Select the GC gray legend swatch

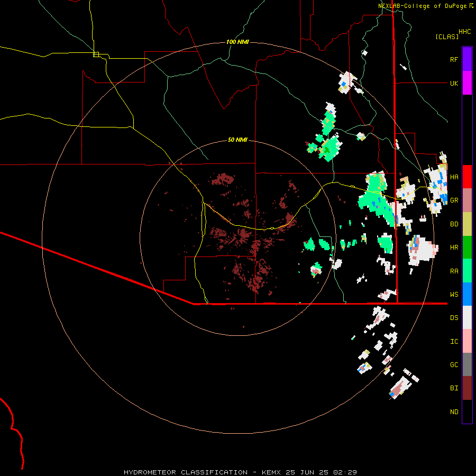(x=467, y=364)
